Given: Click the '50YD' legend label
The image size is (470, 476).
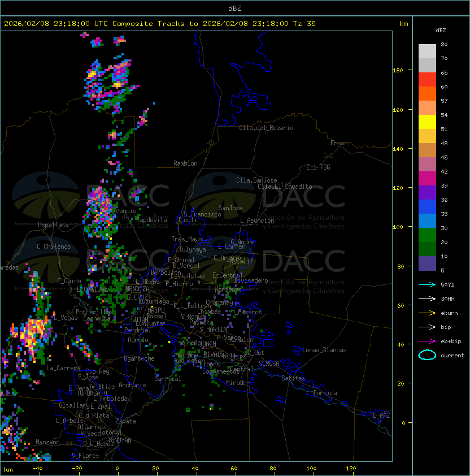Looking at the screenshot, I should 447,285.
